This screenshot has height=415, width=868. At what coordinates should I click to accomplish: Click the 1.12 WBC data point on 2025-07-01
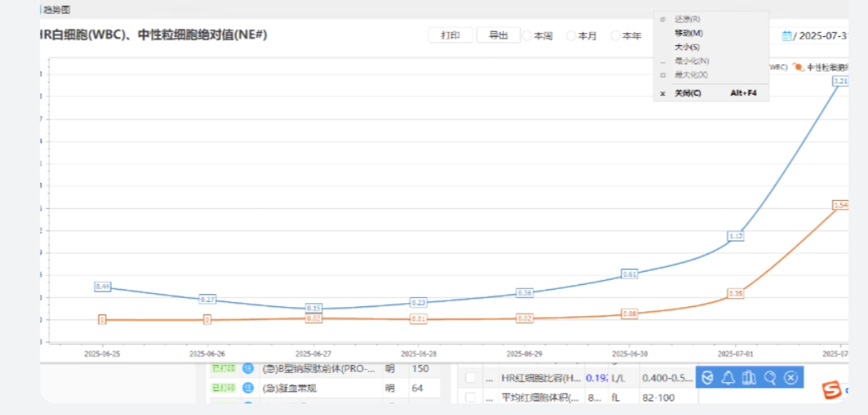[x=736, y=236]
